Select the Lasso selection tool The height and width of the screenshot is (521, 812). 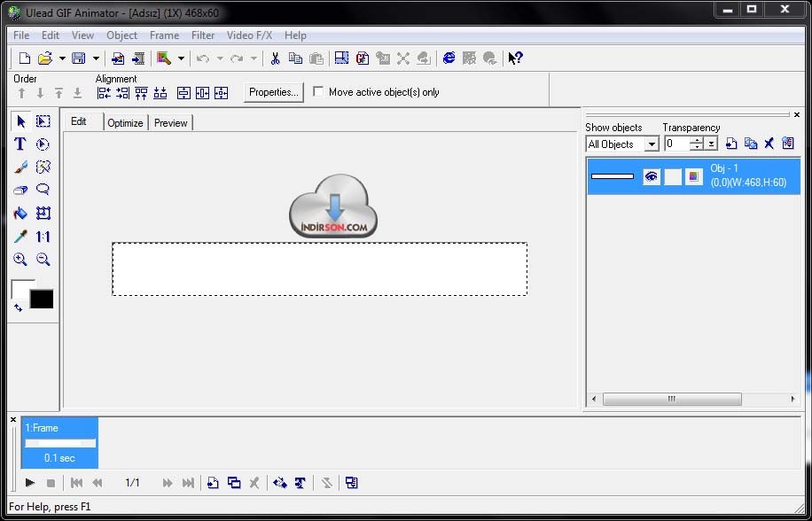[x=43, y=190]
